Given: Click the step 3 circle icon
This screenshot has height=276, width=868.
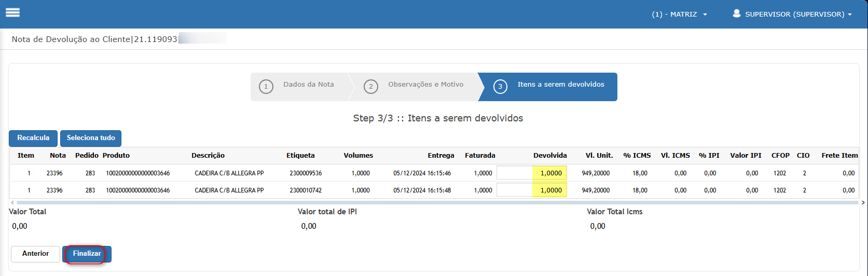Looking at the screenshot, I should [500, 87].
